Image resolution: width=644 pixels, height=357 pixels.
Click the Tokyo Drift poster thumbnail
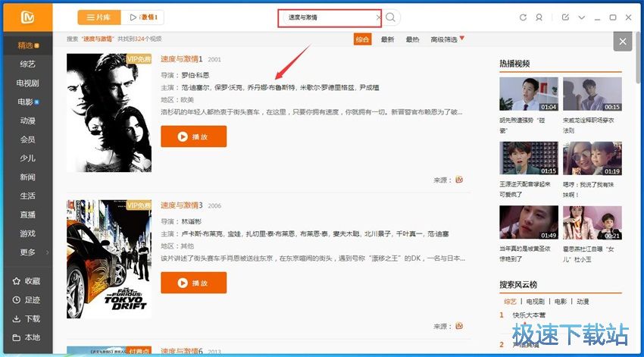[109, 259]
